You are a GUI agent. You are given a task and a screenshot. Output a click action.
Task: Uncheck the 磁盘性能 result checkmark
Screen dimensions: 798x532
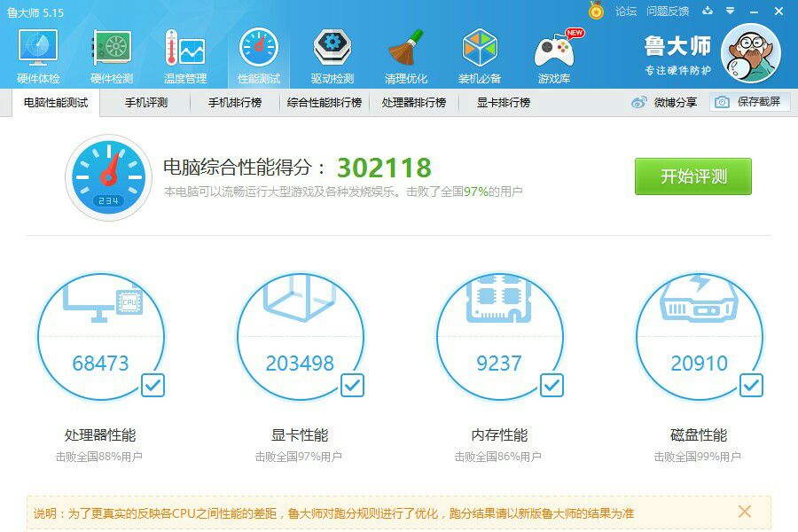point(751,386)
